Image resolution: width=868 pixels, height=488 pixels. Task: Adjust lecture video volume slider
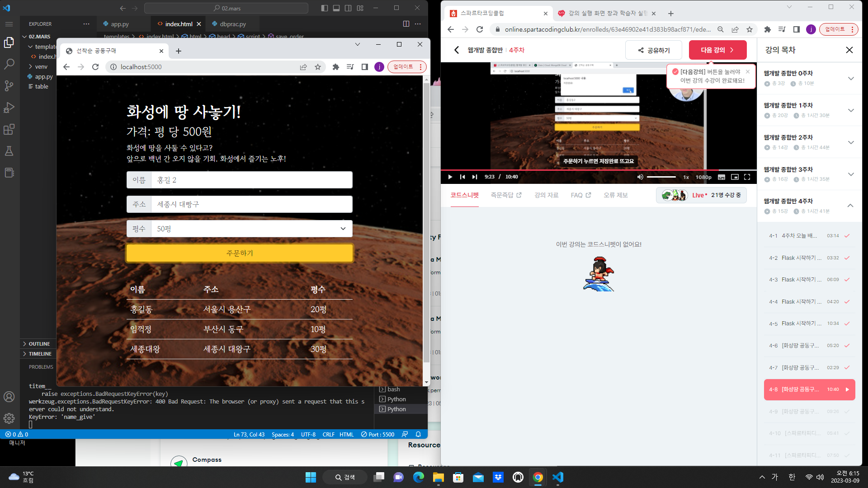coord(661,177)
